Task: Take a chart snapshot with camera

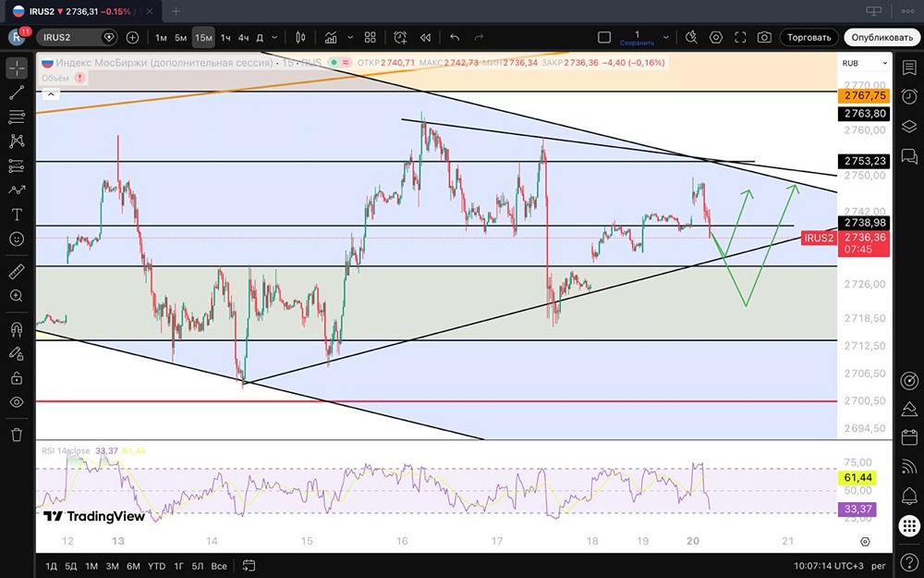Action: click(764, 37)
